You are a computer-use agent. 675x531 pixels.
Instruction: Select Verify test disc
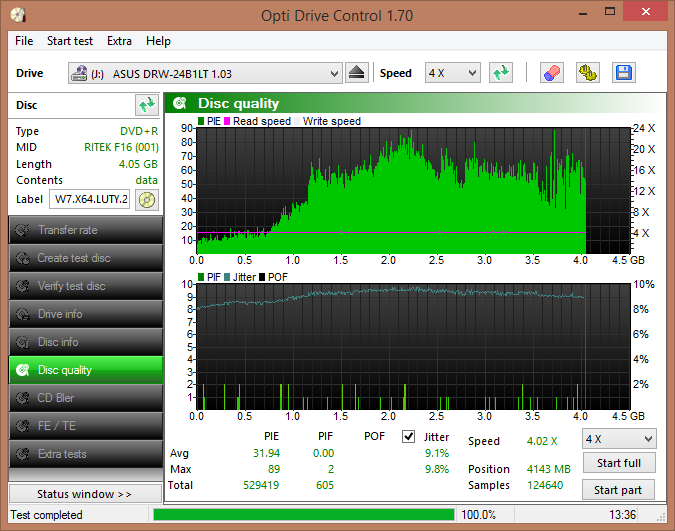point(86,286)
